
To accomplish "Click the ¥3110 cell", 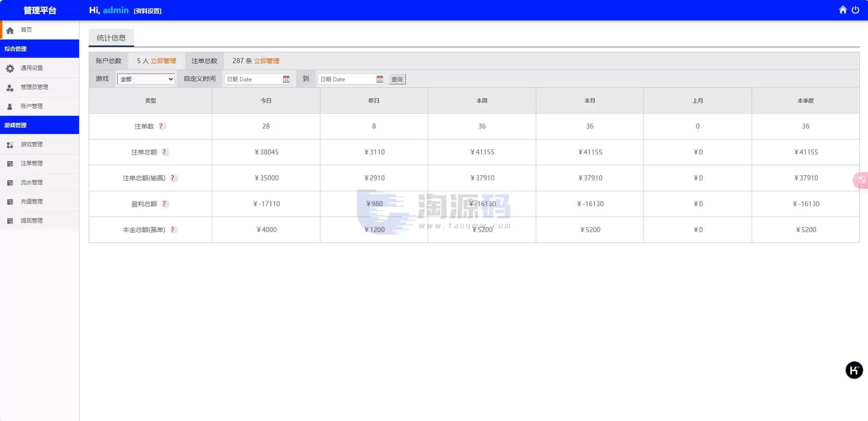I will point(374,152).
